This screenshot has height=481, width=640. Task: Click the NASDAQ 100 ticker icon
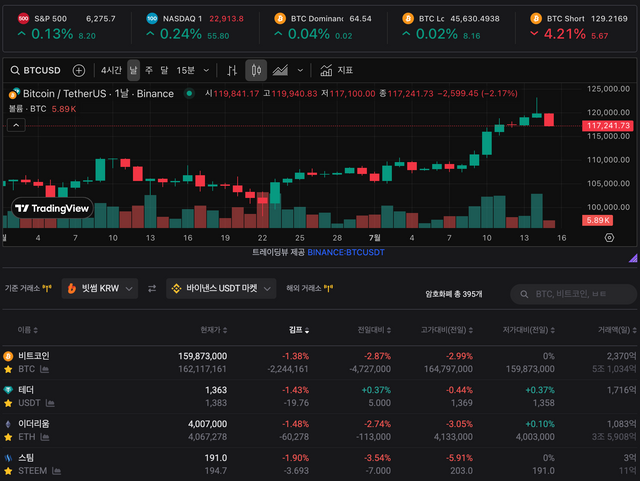point(152,18)
